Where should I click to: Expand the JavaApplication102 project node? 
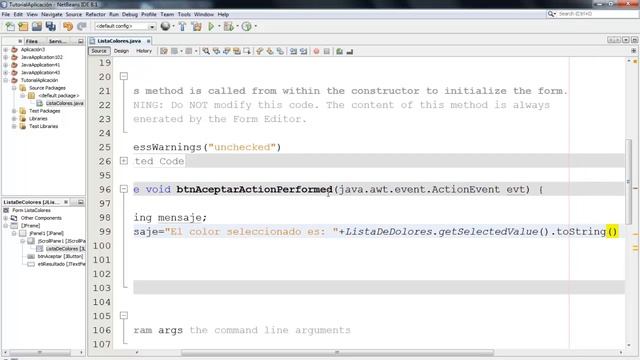click(6, 57)
